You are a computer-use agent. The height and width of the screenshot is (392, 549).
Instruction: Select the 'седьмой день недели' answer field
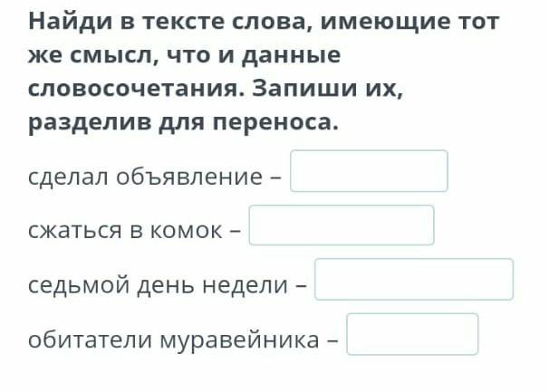(x=413, y=280)
